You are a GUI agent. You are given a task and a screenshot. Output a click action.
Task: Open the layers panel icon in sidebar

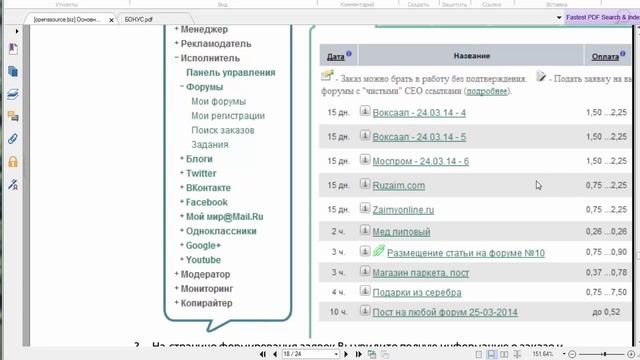[13, 94]
